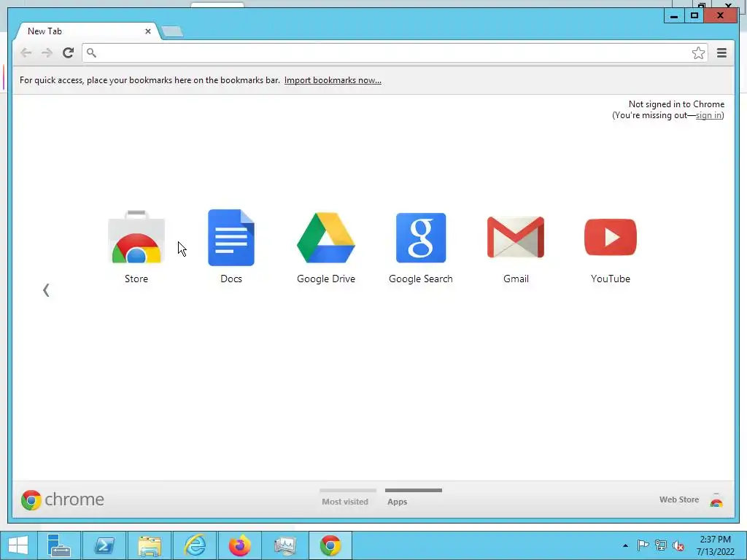Launch the YouTube app

611,237
